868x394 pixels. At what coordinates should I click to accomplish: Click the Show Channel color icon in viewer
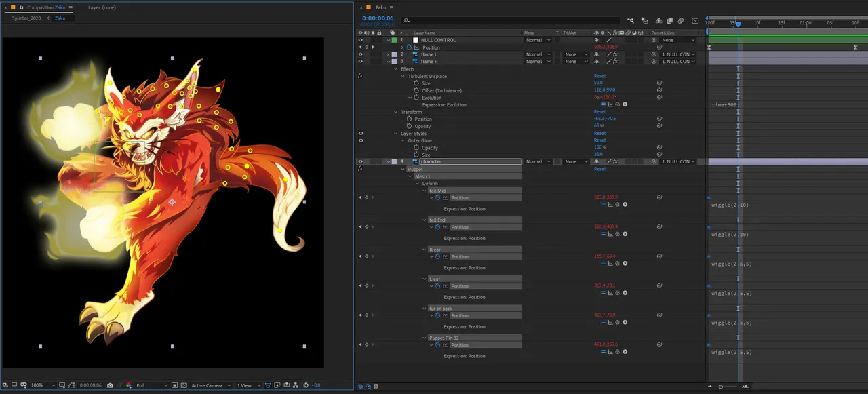pyautogui.click(x=128, y=385)
